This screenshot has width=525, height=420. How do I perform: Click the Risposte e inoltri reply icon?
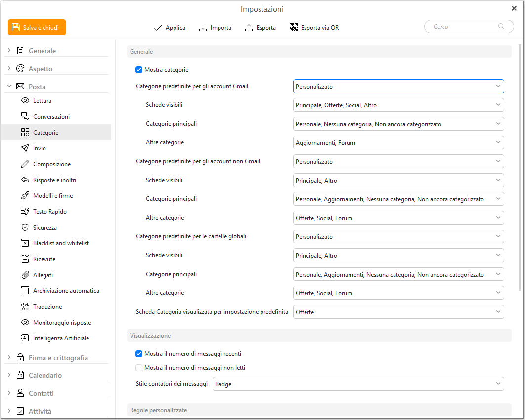coord(25,180)
